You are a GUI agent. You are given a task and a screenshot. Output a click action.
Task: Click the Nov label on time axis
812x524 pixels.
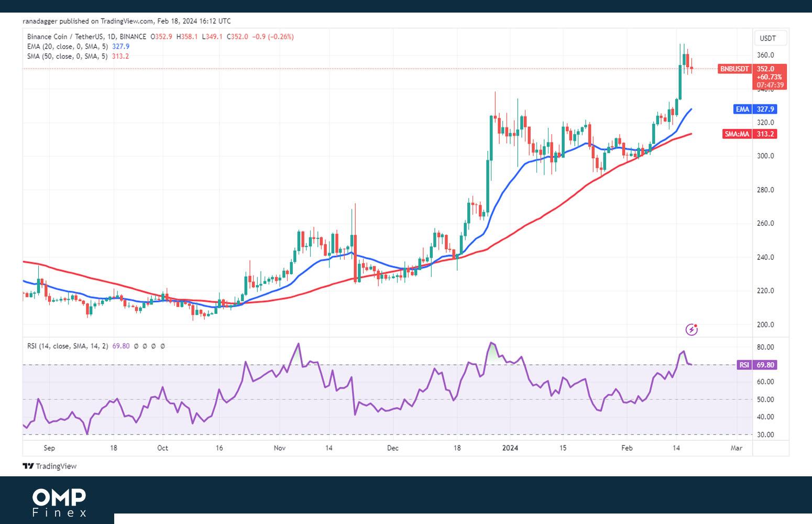point(280,448)
